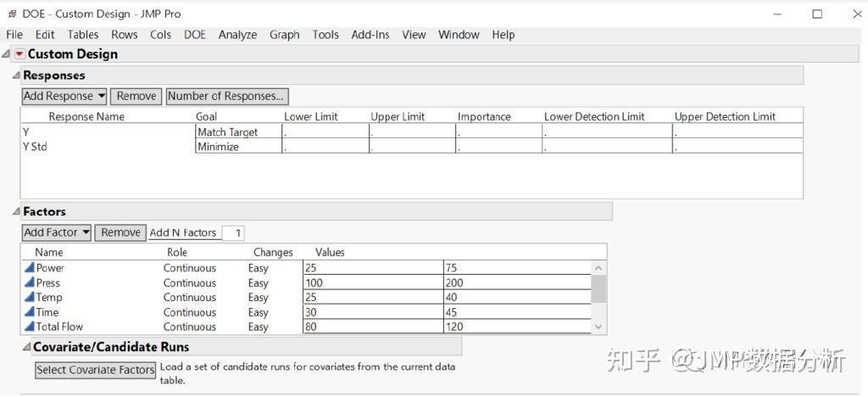Viewport: 868px width, 397px height.
Task: Click the Number of Responses button
Action: pyautogui.click(x=227, y=97)
